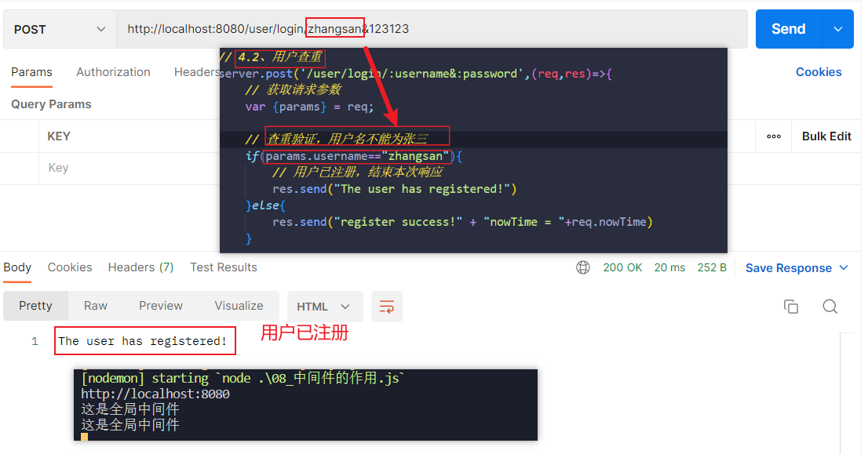
Task: Click the globe network icon beside 200 OK
Action: point(583,267)
